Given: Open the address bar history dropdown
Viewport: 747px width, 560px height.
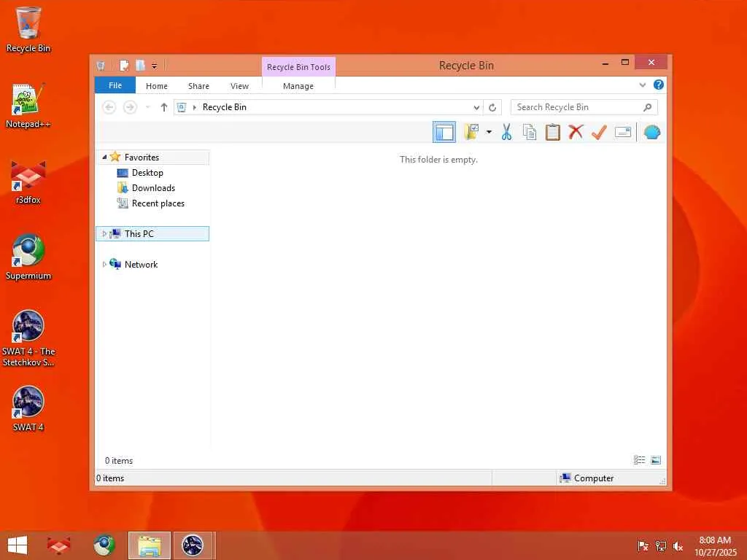Looking at the screenshot, I should point(476,108).
